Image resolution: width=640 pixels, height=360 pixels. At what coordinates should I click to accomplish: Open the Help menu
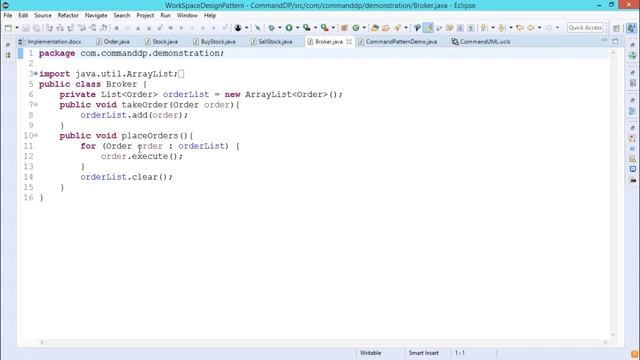pos(210,16)
